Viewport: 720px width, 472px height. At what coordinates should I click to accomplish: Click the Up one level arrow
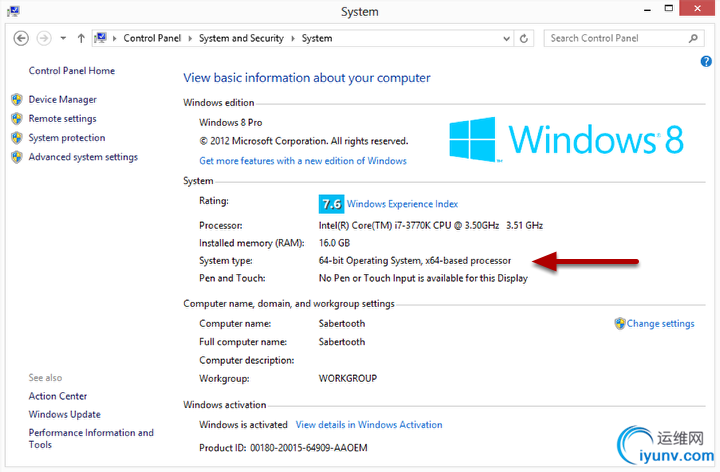pos(81,39)
